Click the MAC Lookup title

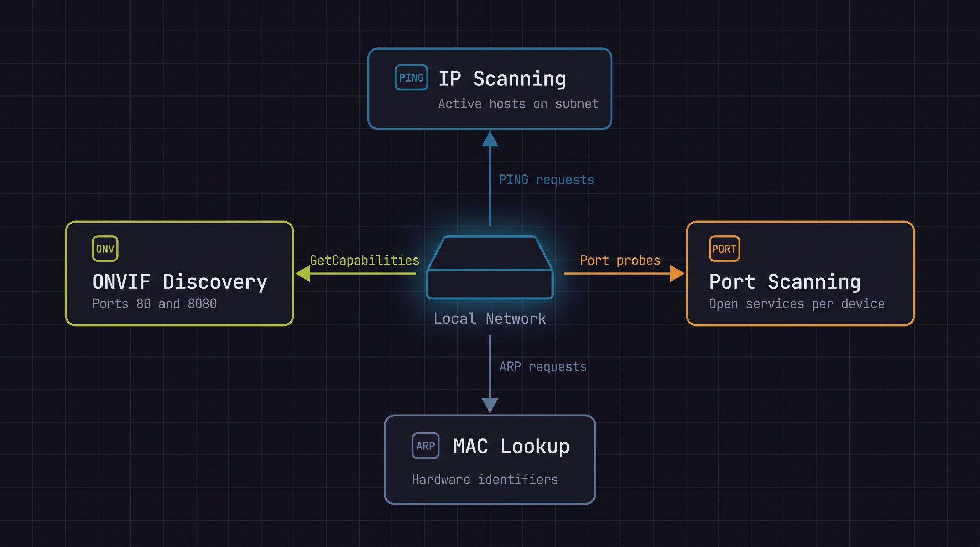511,446
